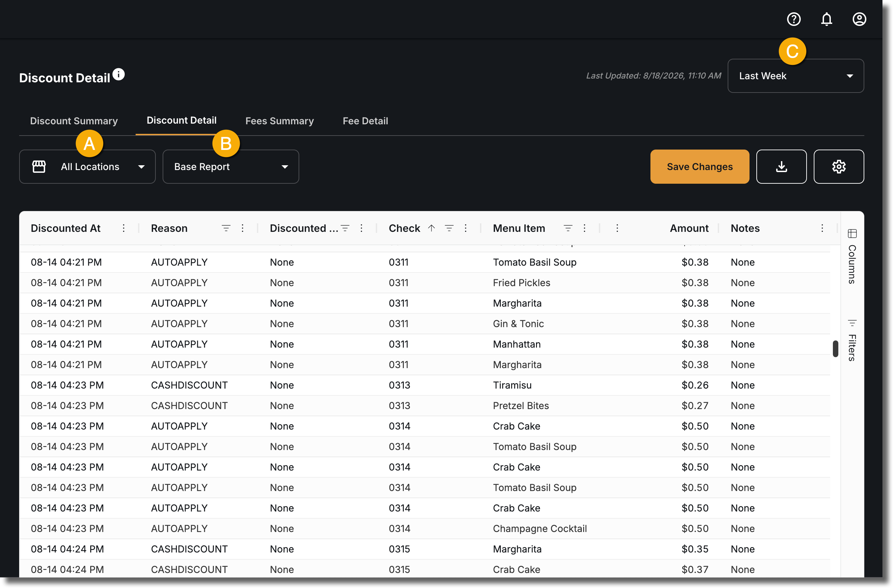Switch to the Fees Summary tab

pos(279,121)
